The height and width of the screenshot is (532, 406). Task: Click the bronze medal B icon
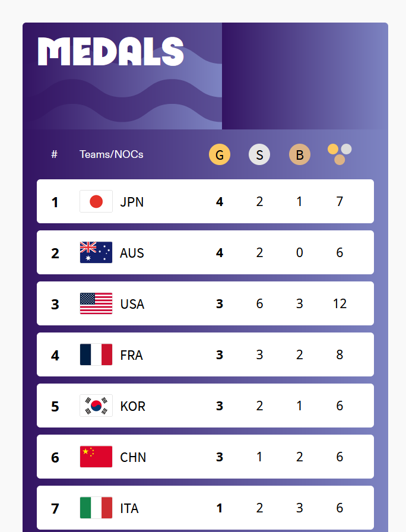click(x=300, y=154)
